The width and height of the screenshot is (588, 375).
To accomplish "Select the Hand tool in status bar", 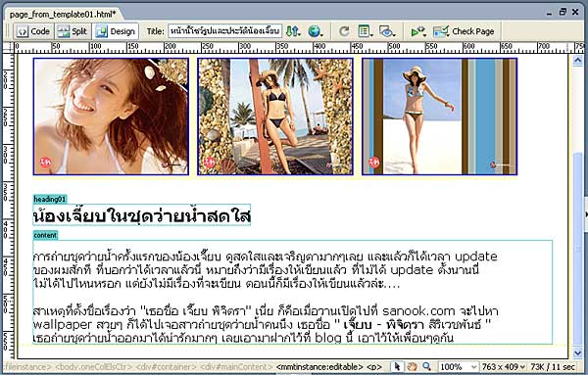I will 413,366.
